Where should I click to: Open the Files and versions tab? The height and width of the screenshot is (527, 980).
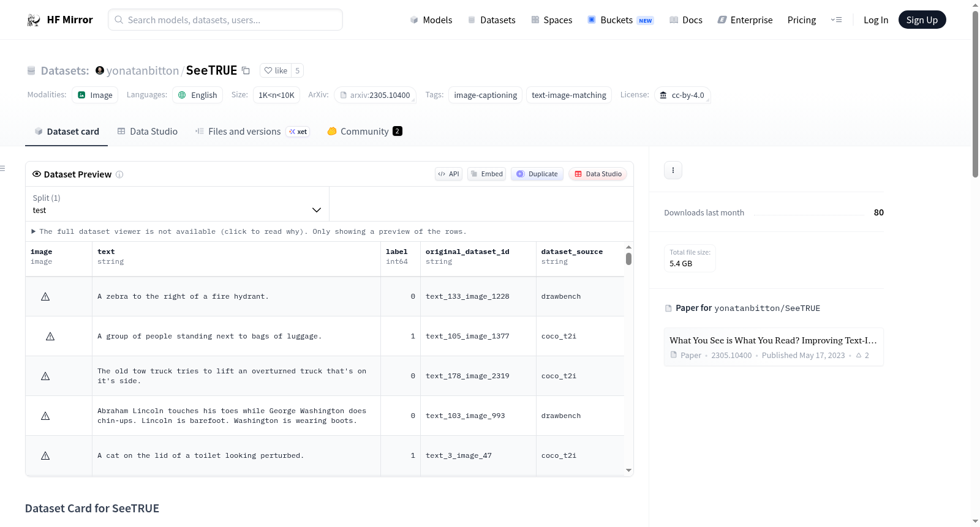(x=252, y=132)
